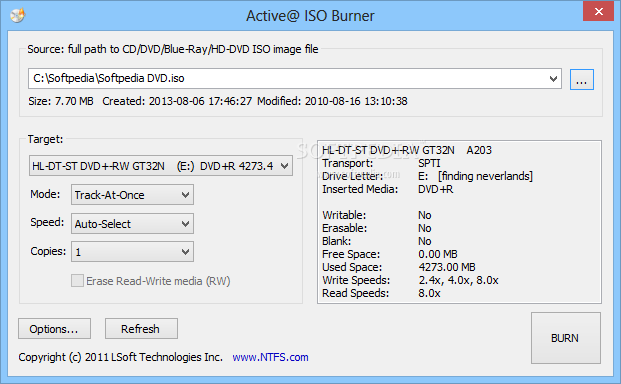Click the Target: group label

tap(45, 139)
